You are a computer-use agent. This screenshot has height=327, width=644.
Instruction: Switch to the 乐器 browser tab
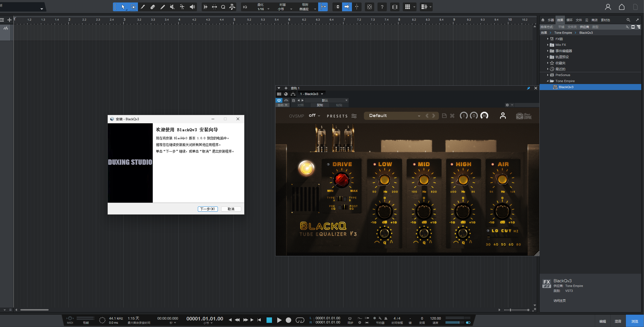point(551,20)
